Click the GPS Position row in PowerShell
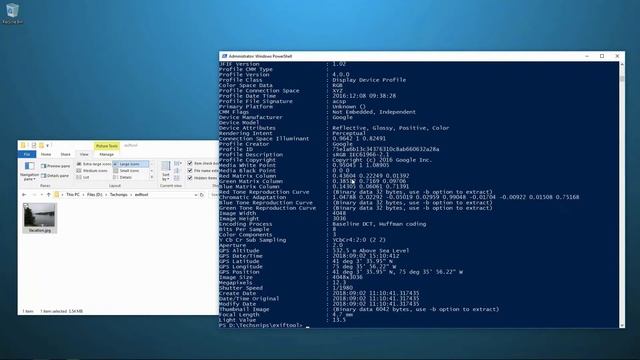640x360 pixels. pos(341,272)
